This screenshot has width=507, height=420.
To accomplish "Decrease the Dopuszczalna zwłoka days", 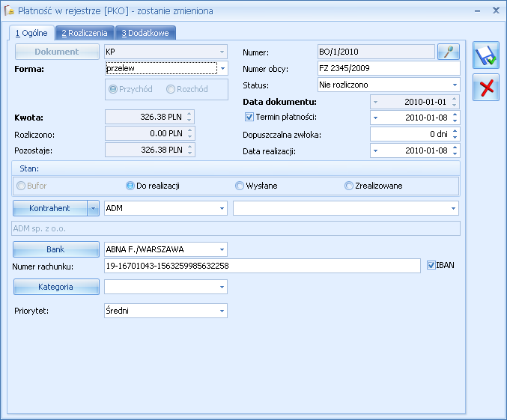I will tap(455, 138).
